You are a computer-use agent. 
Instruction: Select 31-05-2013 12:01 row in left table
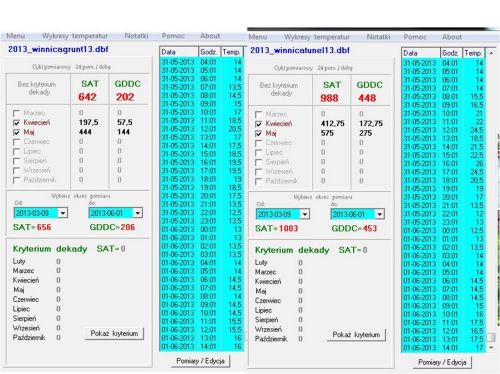202,129
